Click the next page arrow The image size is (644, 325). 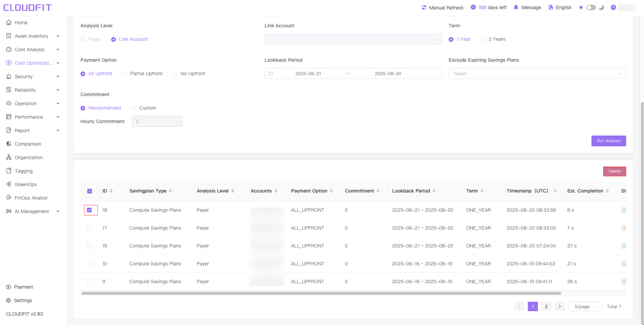559,306
